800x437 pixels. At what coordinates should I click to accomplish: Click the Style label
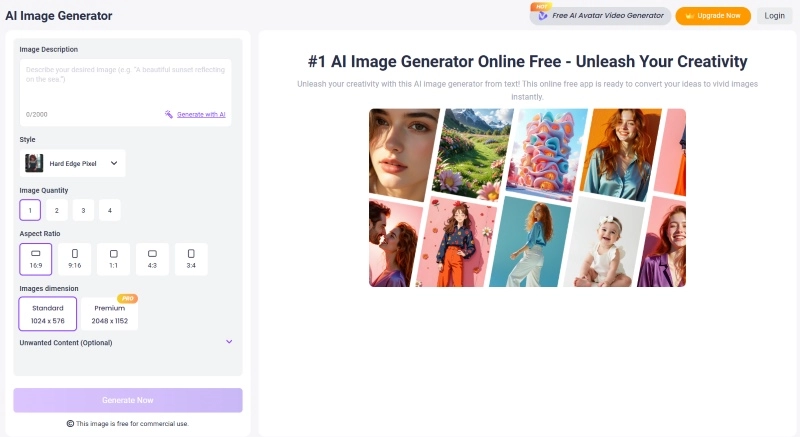point(28,139)
